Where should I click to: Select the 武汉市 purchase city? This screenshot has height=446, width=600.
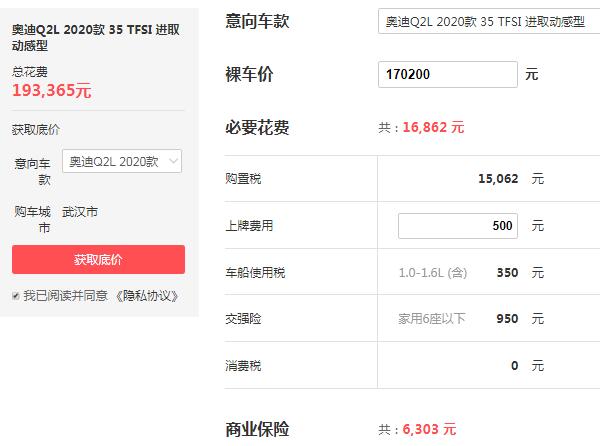click(x=80, y=212)
